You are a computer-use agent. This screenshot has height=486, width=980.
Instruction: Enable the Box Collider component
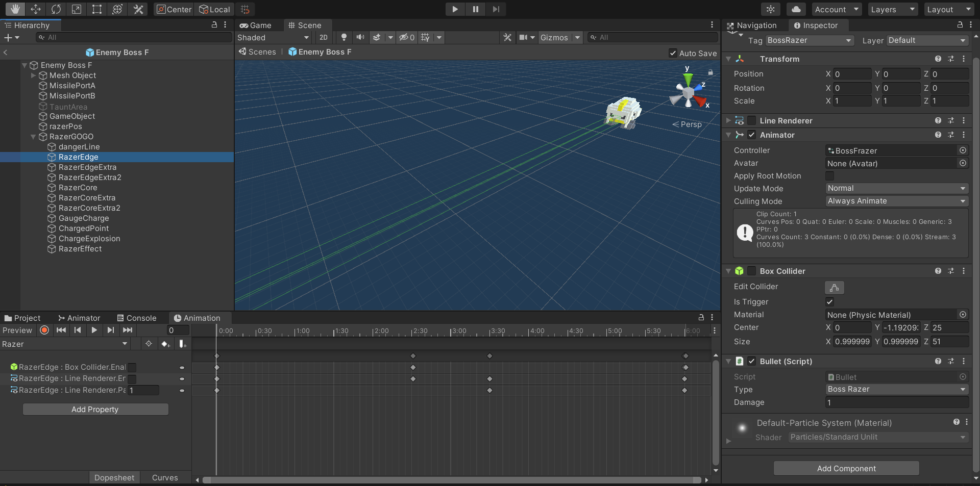pyautogui.click(x=751, y=271)
